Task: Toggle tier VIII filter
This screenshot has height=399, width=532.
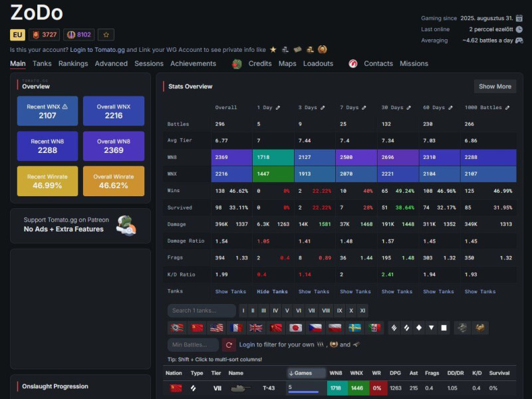Action: coord(326,311)
